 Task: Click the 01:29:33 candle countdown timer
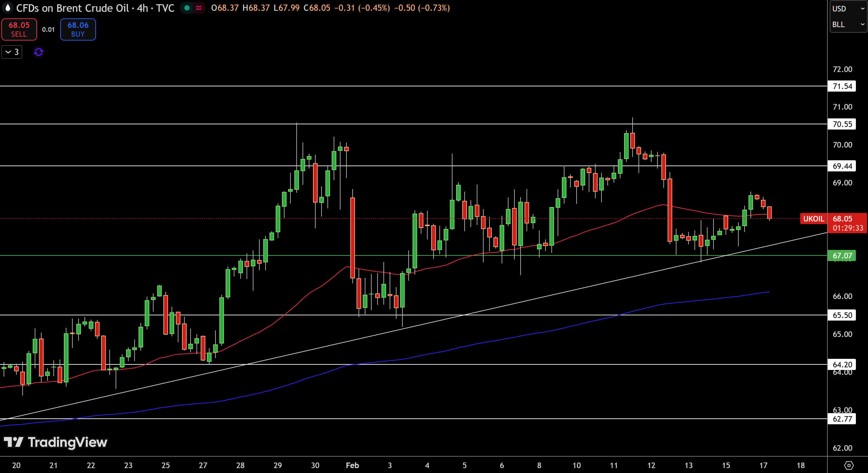point(848,228)
